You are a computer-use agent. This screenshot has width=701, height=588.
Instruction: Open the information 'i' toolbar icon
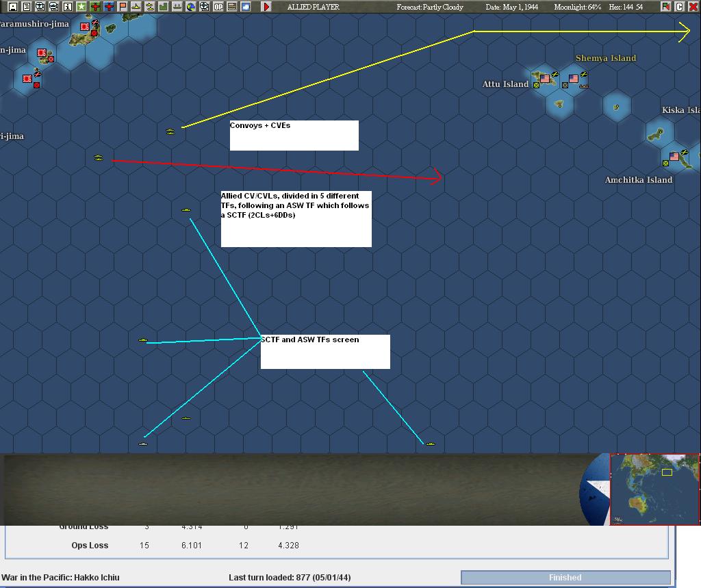[68, 6]
